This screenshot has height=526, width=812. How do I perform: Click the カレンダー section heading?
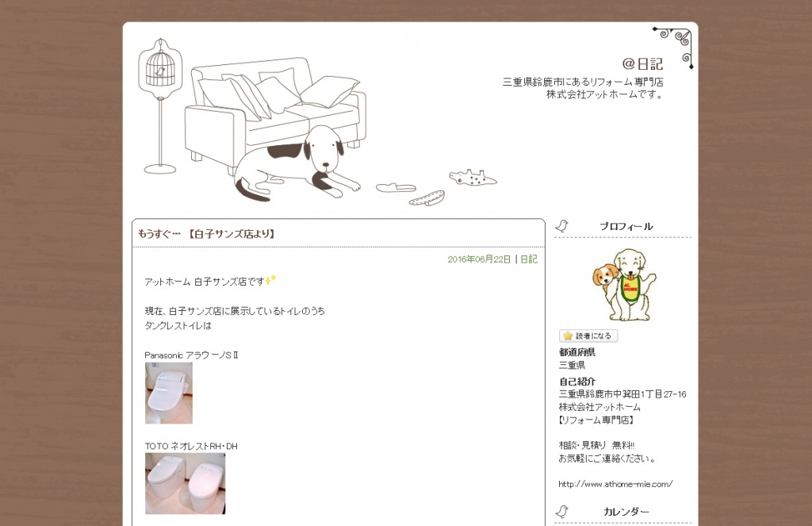coord(626,512)
